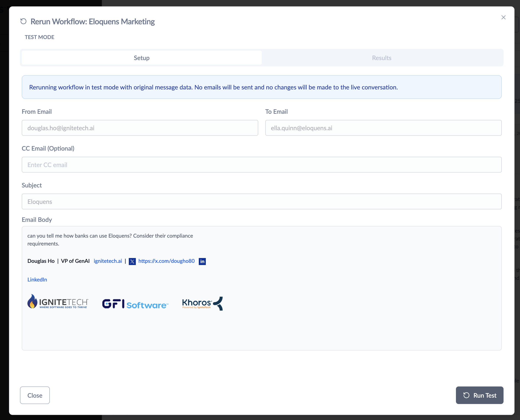The width and height of the screenshot is (520, 420).
Task: Click the Khoros logo image
Action: pyautogui.click(x=203, y=303)
